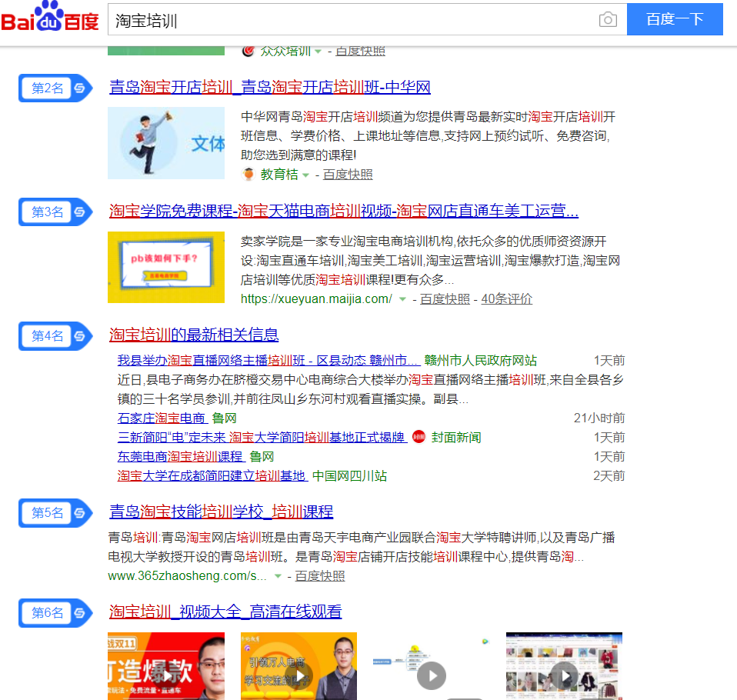Open the xueyuan.maijia.com URL link
Viewport: 737px width, 700px height.
[316, 298]
